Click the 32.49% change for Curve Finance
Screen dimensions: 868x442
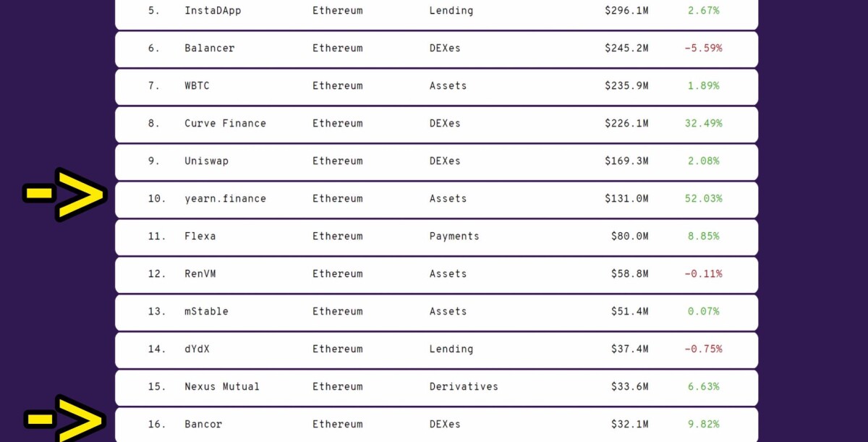[x=703, y=123]
